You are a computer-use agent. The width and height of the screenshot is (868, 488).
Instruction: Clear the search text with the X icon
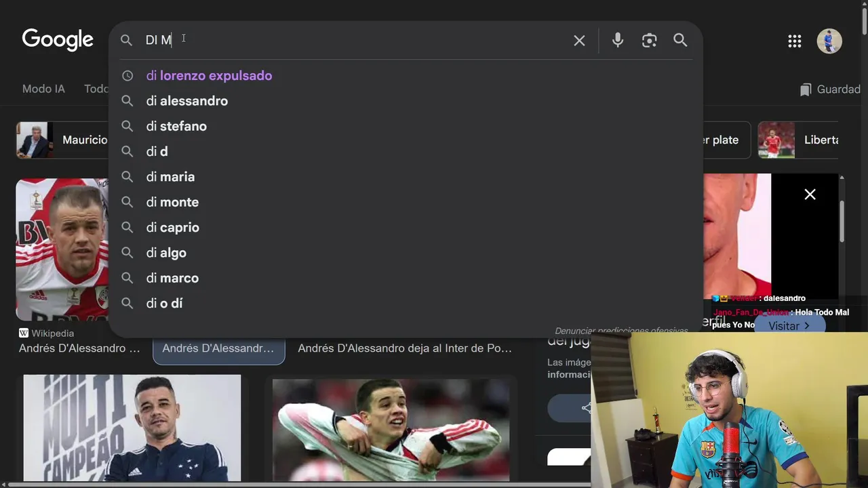pyautogui.click(x=579, y=41)
